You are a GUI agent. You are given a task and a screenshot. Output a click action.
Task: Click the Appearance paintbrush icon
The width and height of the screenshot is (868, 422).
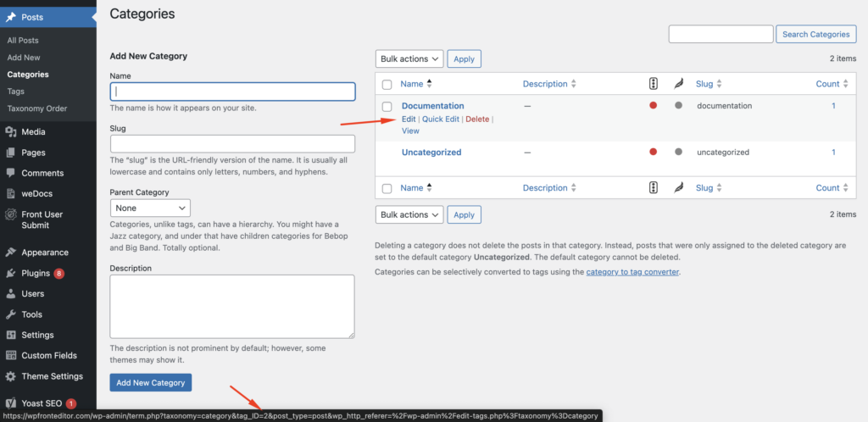coord(10,253)
